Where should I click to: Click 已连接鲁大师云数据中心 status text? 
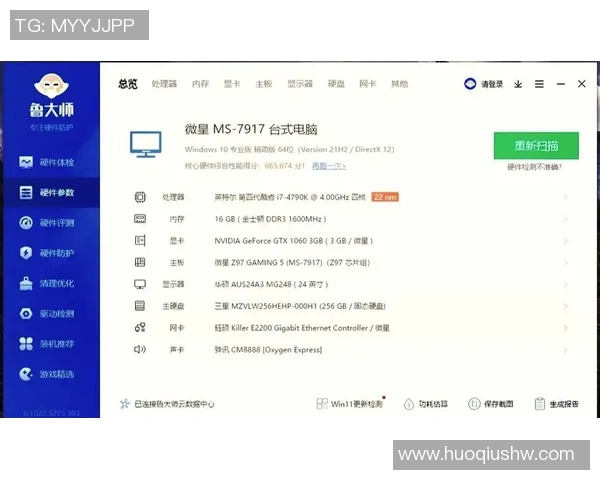(174, 404)
